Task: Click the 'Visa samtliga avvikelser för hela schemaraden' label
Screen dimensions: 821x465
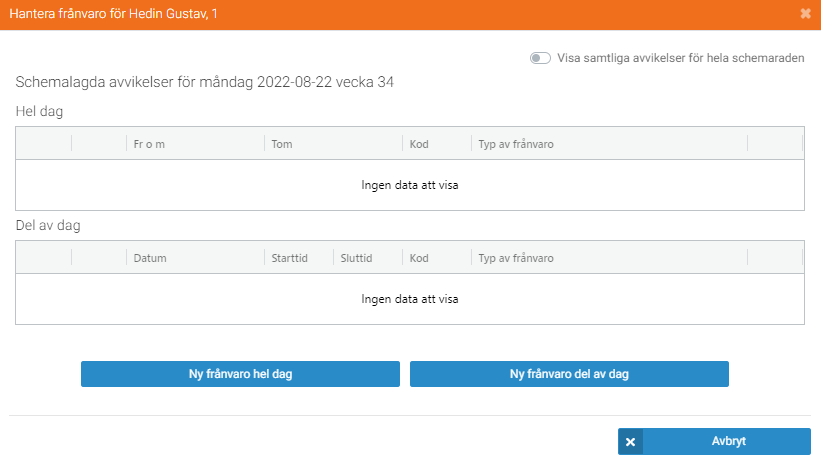Action: tap(680, 58)
